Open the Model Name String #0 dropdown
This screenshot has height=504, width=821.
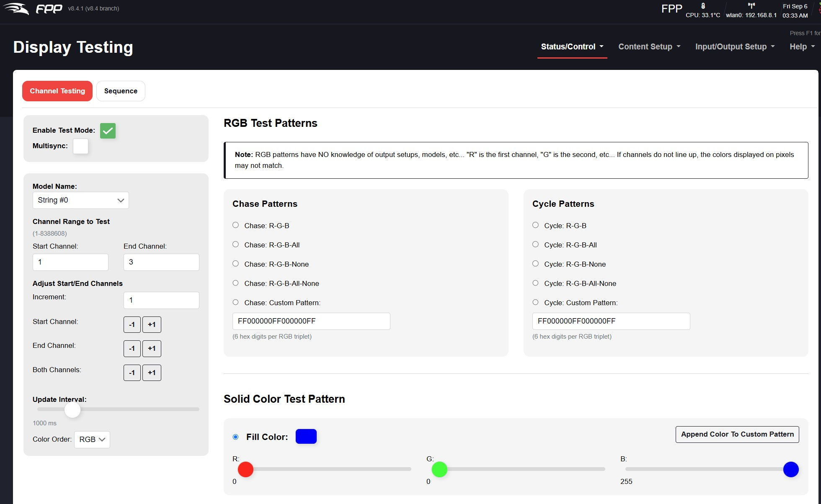80,200
